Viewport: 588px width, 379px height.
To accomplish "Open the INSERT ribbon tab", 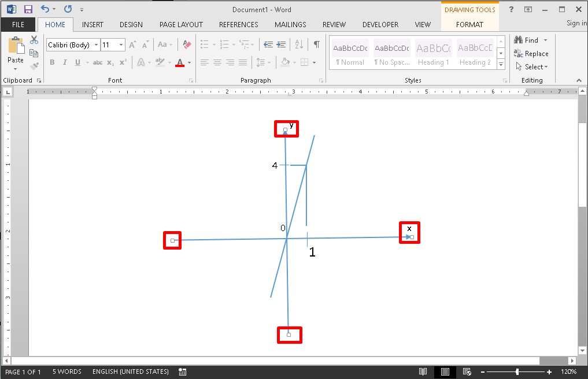I will tap(93, 25).
